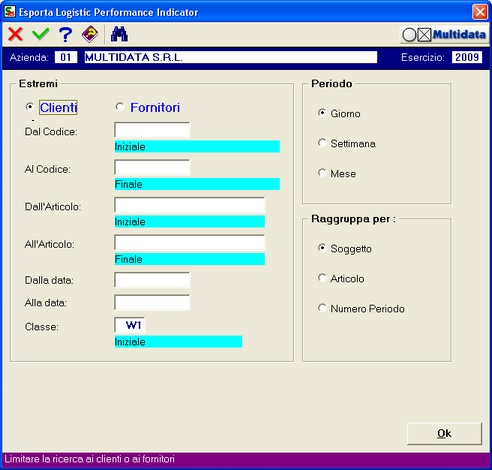Click the Ok button
The height and width of the screenshot is (470, 492).
(444, 433)
